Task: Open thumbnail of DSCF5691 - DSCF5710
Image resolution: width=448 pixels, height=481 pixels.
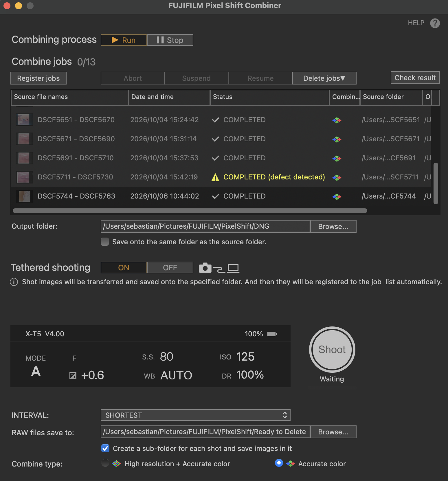Action: point(24,158)
